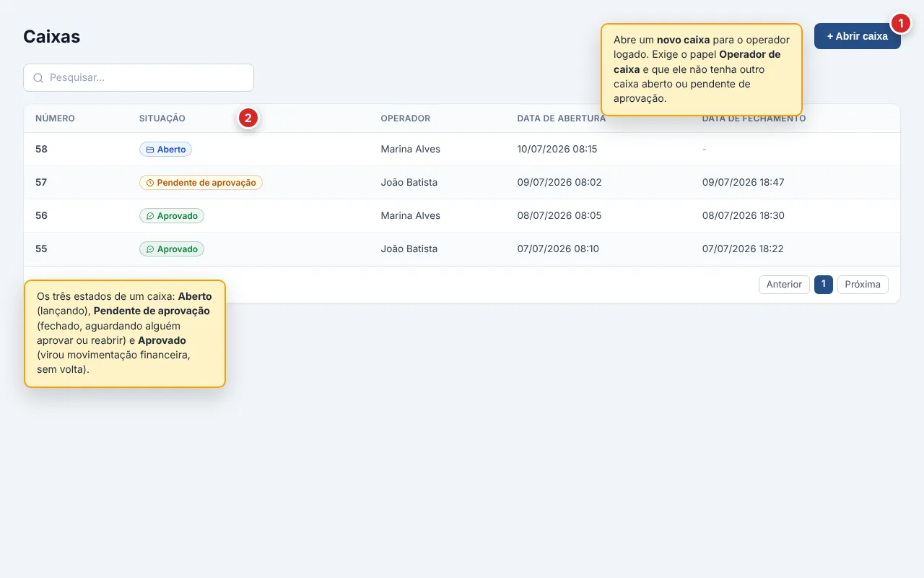Select page 1 in pagination
The height and width of the screenshot is (578, 924).
[824, 285]
